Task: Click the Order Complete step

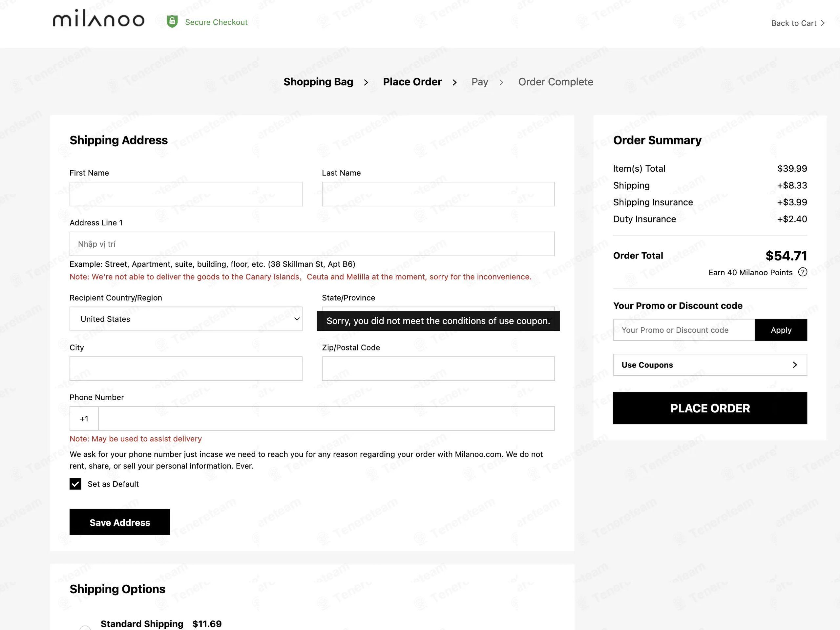Action: pos(556,82)
